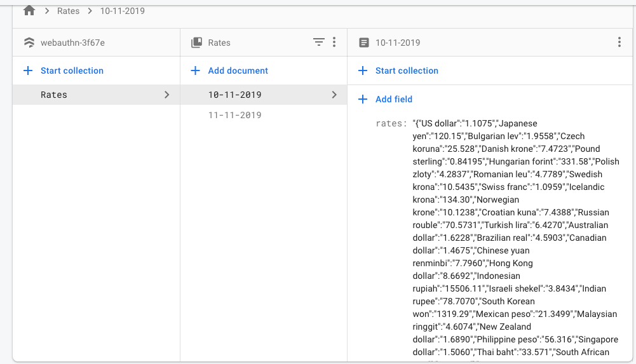Viewport: 636px width, 364px height.
Task: Click plus icon next to Add document
Action: (x=196, y=71)
